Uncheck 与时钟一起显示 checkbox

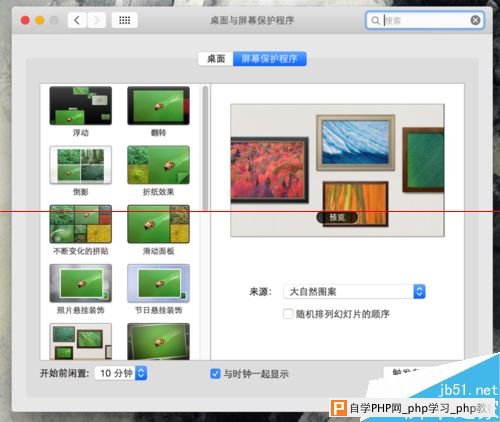[215, 374]
